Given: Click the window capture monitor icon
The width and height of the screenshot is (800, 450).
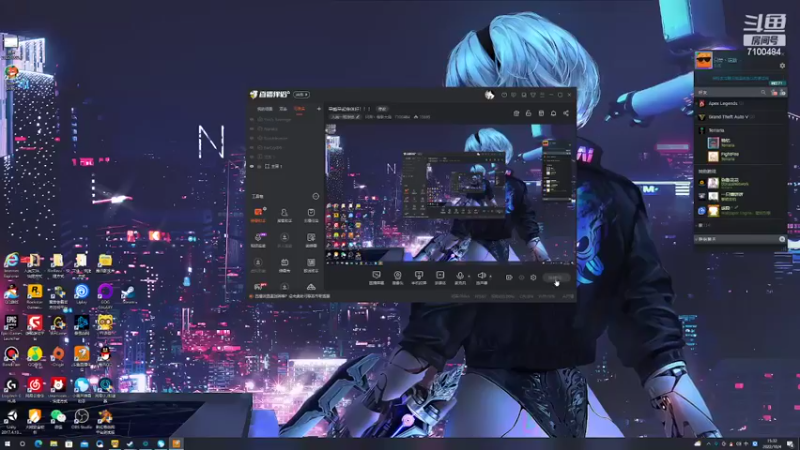Looking at the screenshot, I should pyautogui.click(x=418, y=276).
